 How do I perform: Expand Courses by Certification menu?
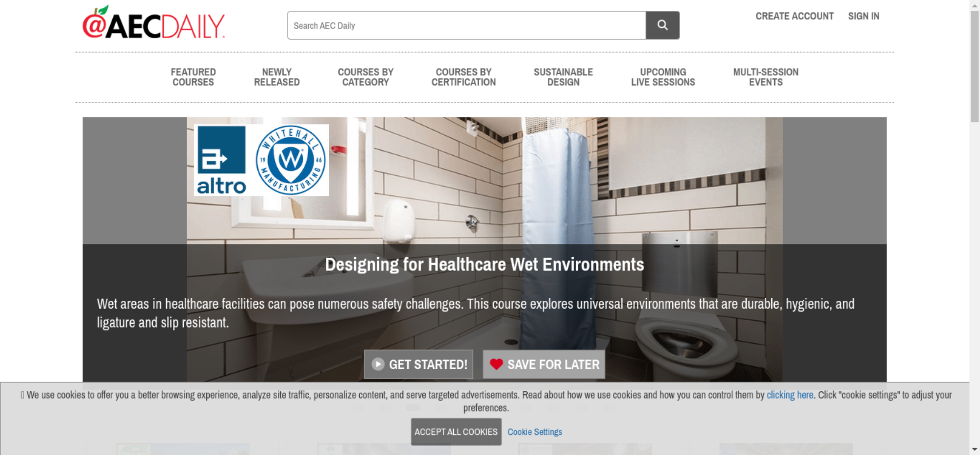(464, 77)
